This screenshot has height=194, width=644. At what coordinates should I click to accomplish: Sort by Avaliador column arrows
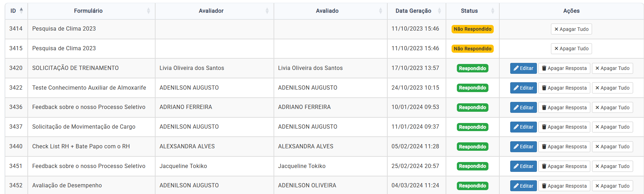267,11
